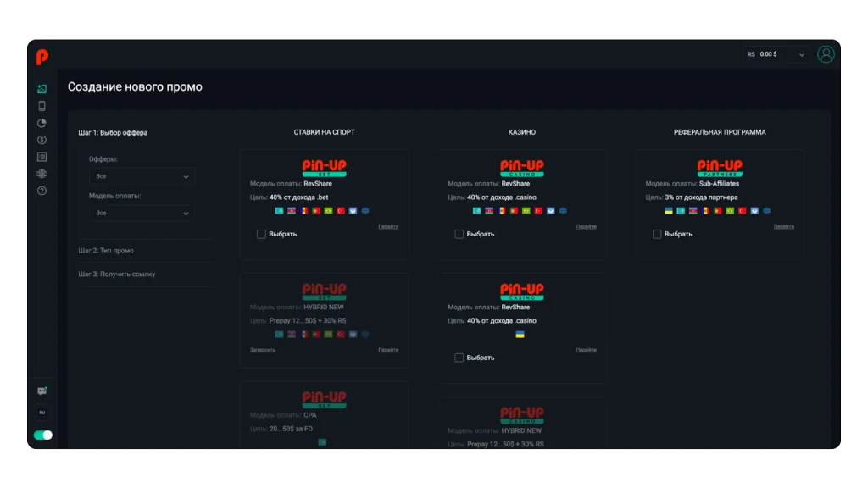The width and height of the screenshot is (868, 488).
Task: Click the Pin-Up Partners logo in the Sub-Affiliates card
Action: tap(720, 168)
